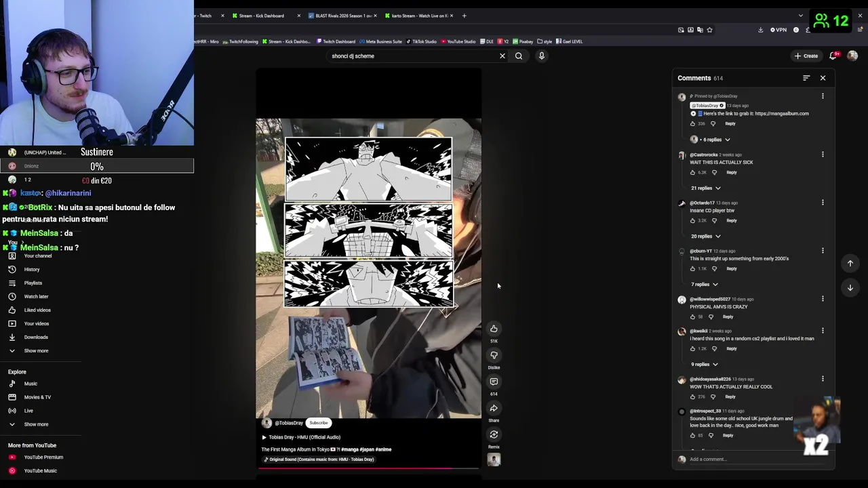Open YouTube notifications bell

coord(833,56)
